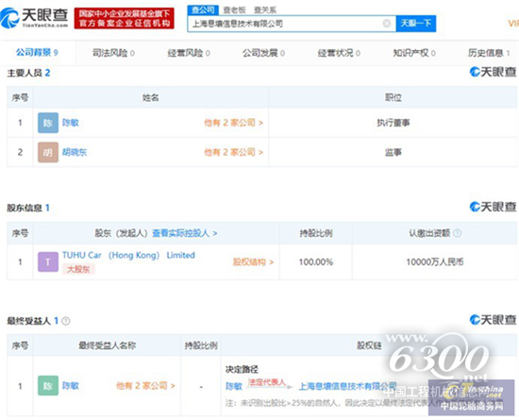Click the 天眼一下 search button

pyautogui.click(x=416, y=24)
